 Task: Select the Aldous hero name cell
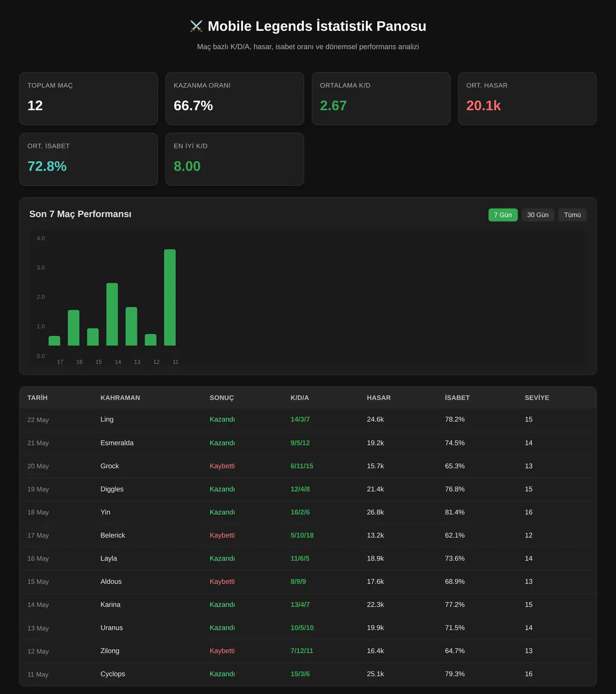coord(111,582)
